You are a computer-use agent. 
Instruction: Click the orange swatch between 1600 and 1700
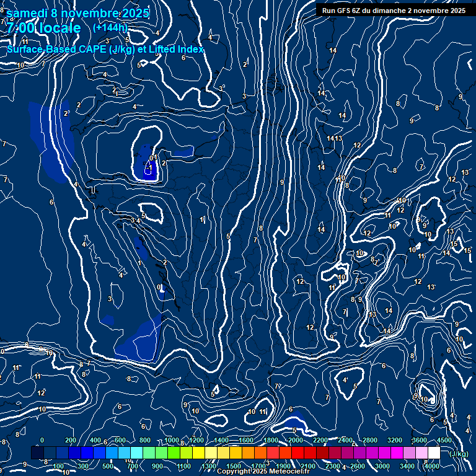pos(248,452)
